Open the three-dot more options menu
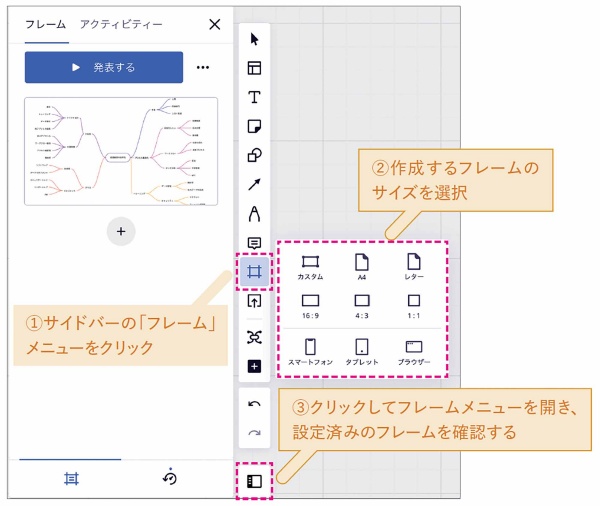The image size is (600, 506). [203, 68]
